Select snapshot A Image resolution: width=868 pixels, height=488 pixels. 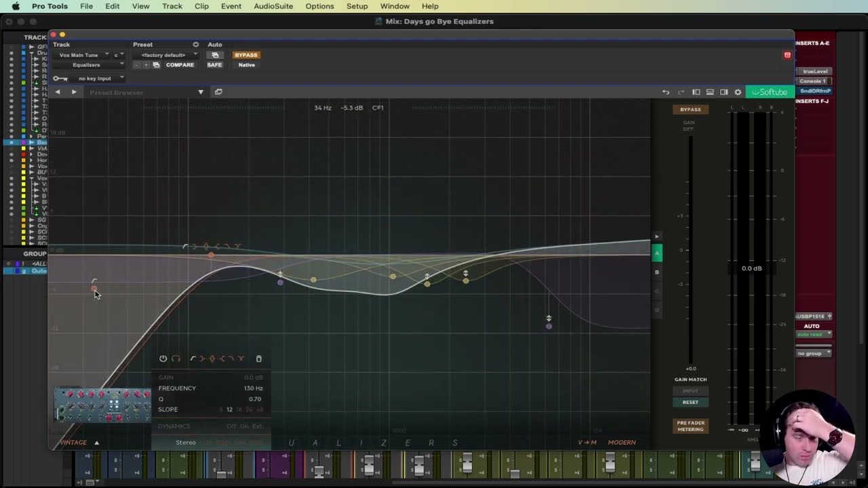(656, 253)
